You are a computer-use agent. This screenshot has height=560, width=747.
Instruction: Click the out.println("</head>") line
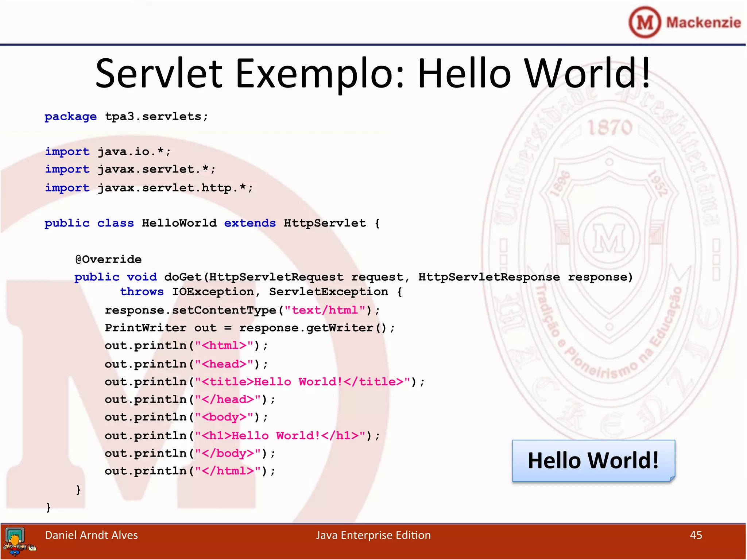190,400
